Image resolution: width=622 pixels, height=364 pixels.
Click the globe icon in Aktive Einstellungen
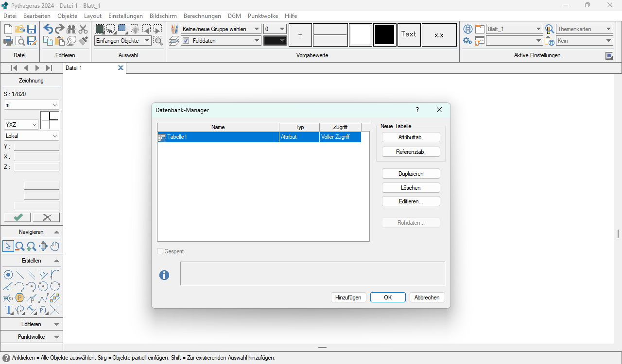tap(467, 29)
